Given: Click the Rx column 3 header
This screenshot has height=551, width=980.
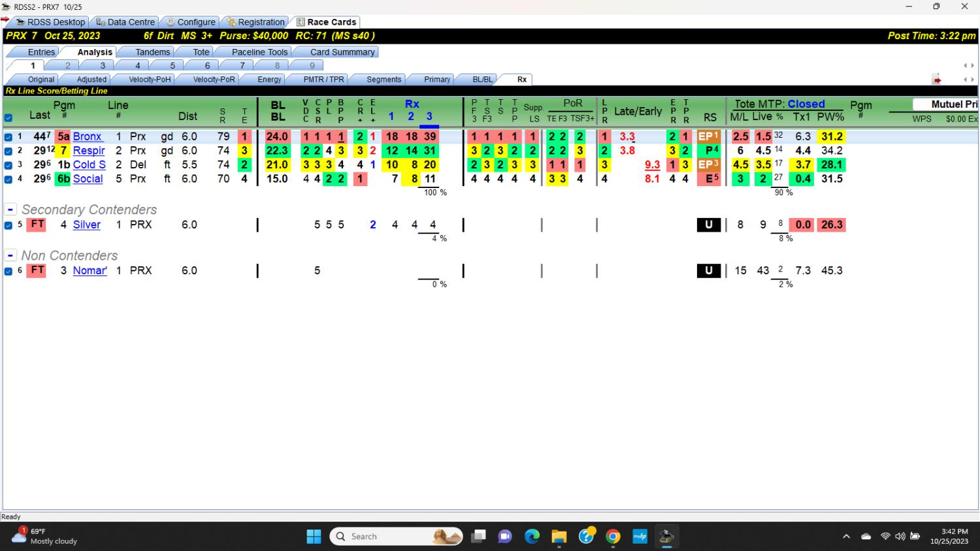Looking at the screenshot, I should tap(429, 116).
